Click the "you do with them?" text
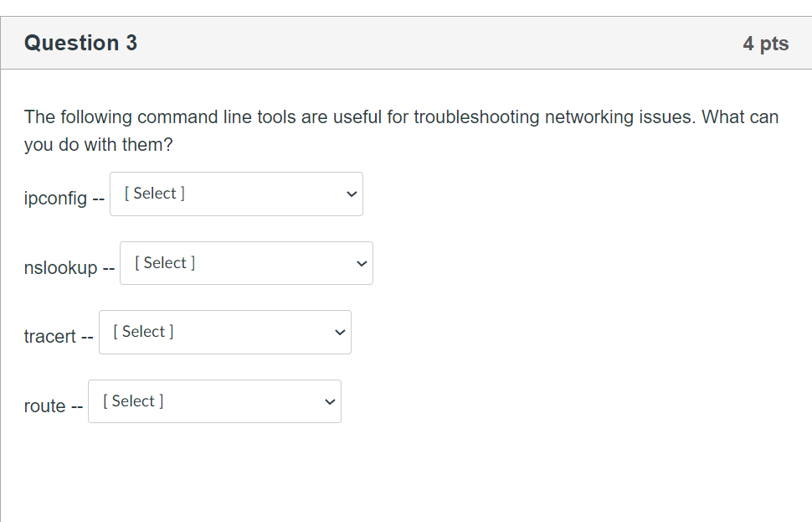812x522 pixels. [x=98, y=145]
